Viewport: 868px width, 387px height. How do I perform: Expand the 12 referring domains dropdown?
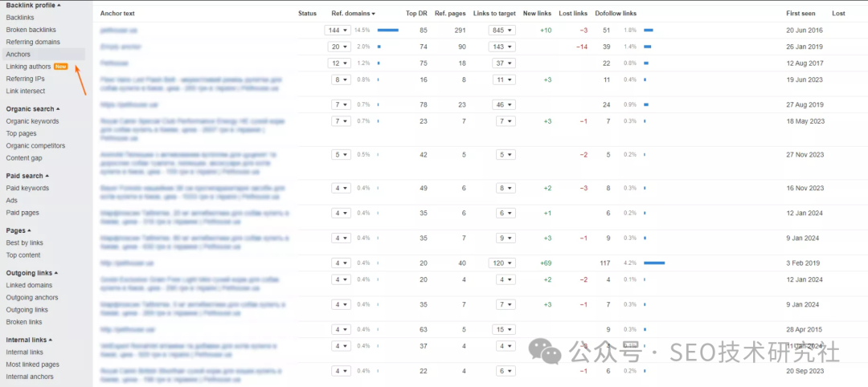click(338, 63)
